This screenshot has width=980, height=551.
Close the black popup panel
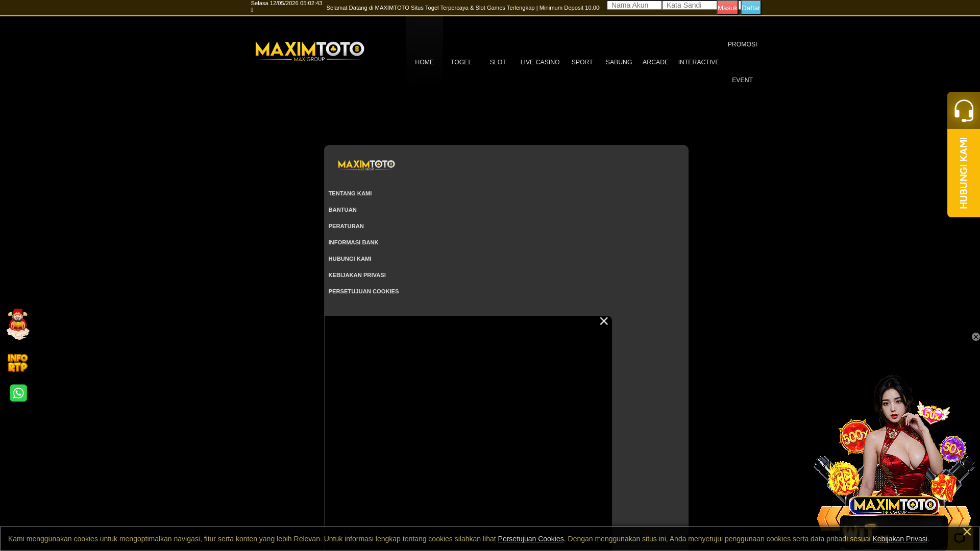604,321
